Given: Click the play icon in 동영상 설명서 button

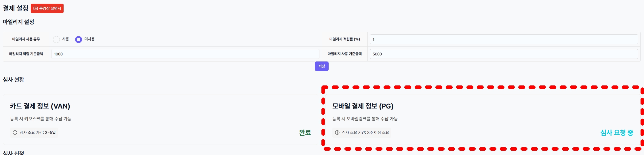Looking at the screenshot, I should 36,9.
